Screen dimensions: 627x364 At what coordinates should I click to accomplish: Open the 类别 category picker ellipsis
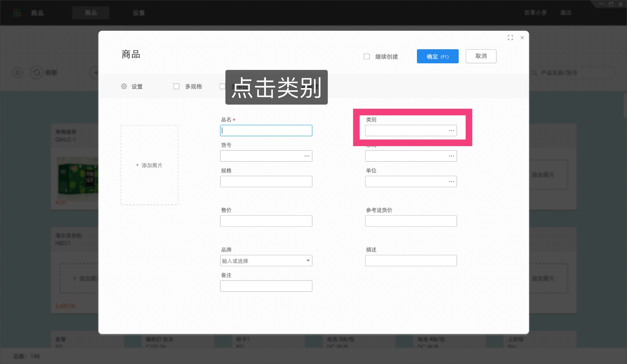click(451, 130)
